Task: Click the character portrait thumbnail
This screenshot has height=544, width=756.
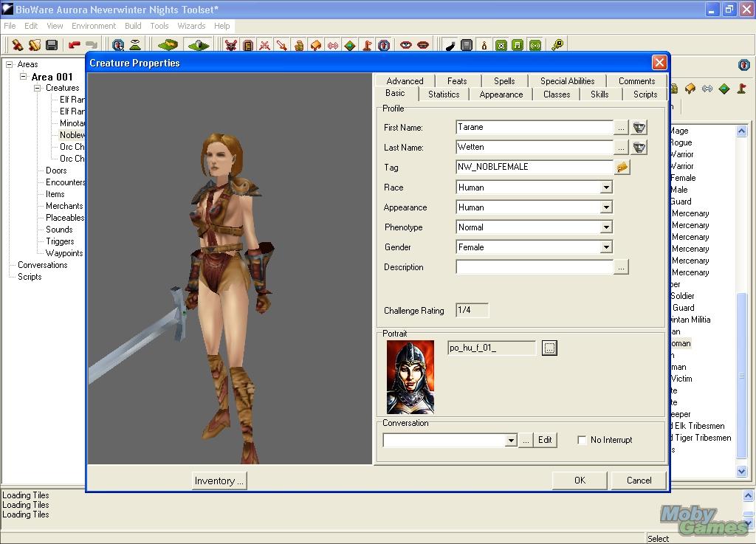Action: point(410,377)
